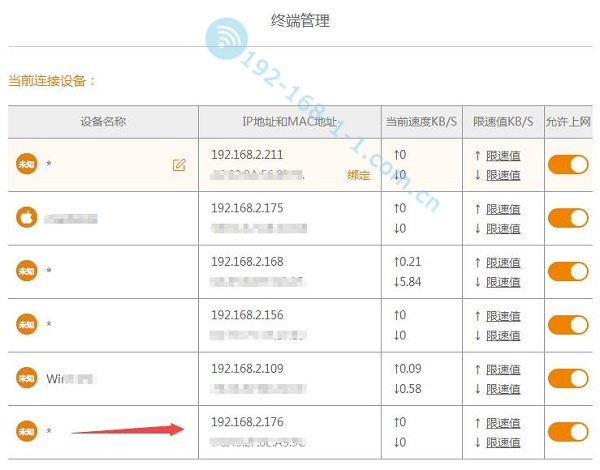Select IP address 192.168.2.109
Image resolution: width=600 pixels, height=470 pixels.
pos(247,369)
